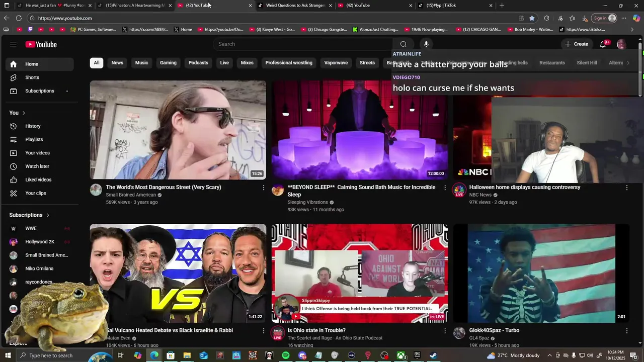The height and width of the screenshot is (362, 644).
Task: Click the YouTube logo
Action: (41, 44)
